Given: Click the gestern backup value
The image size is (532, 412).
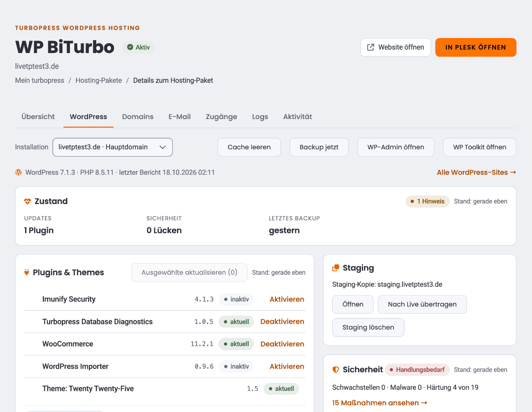Looking at the screenshot, I should coord(284,230).
